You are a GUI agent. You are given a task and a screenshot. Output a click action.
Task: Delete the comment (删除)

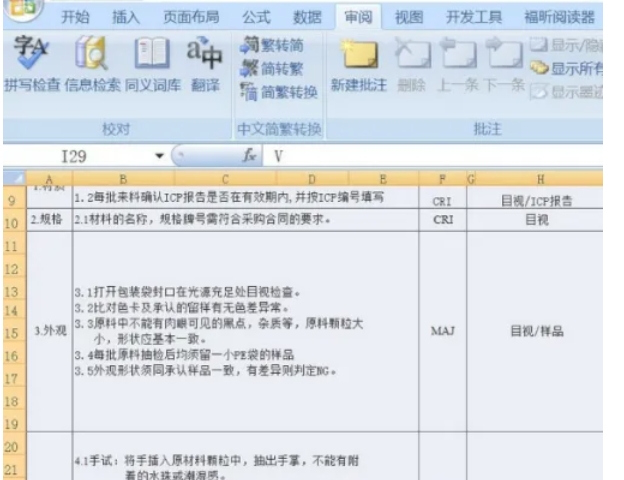[x=411, y=66]
